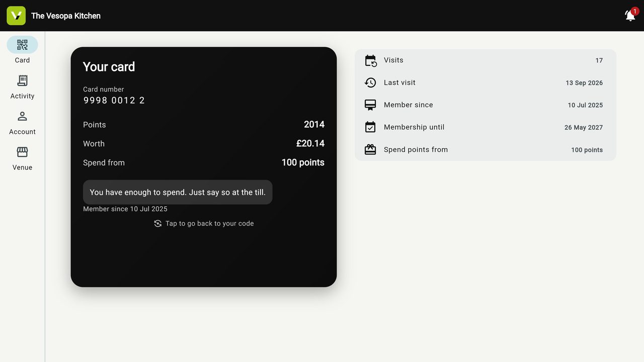Go to the Account person icon
The width and height of the screenshot is (644, 362).
22,116
